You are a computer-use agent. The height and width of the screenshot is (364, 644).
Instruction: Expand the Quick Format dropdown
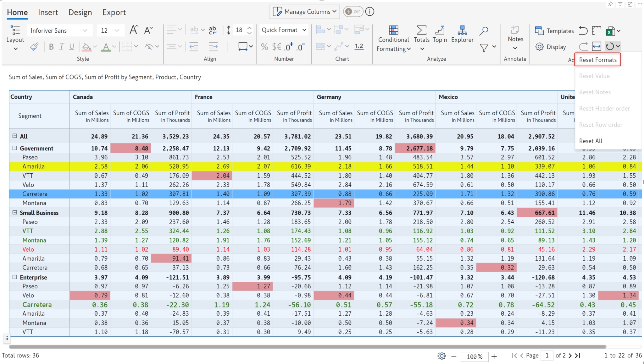(x=284, y=30)
